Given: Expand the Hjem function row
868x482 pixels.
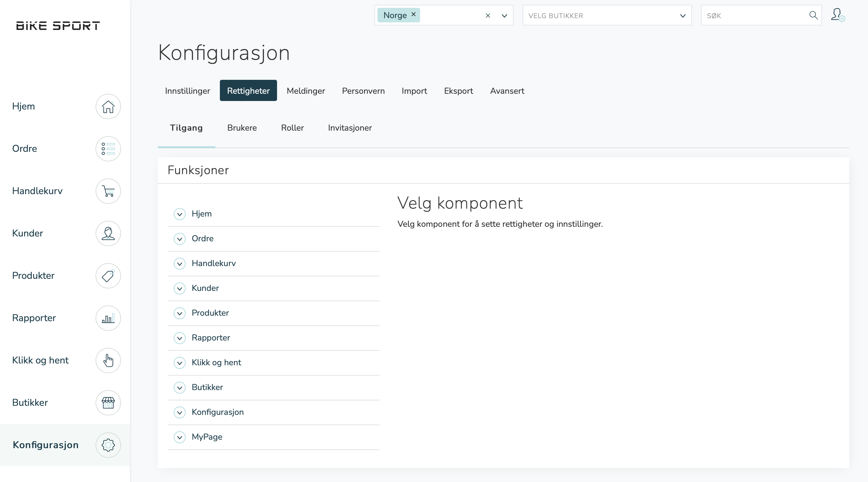Looking at the screenshot, I should click(180, 214).
